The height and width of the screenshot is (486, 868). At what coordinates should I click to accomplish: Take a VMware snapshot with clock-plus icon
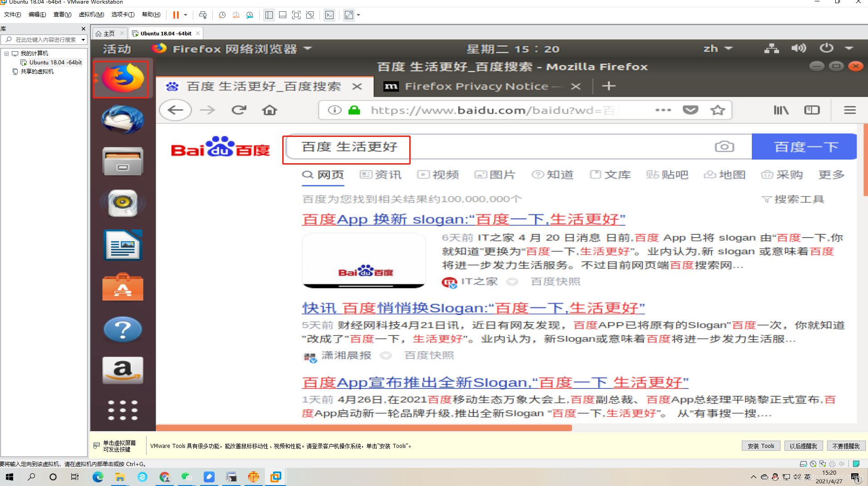tap(222, 15)
